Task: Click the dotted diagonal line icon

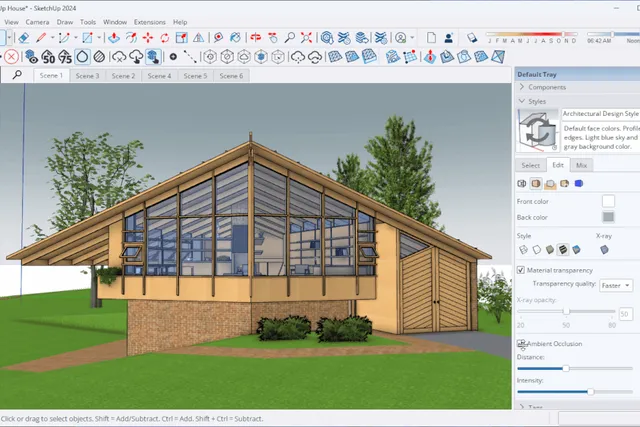Action: coord(190,57)
